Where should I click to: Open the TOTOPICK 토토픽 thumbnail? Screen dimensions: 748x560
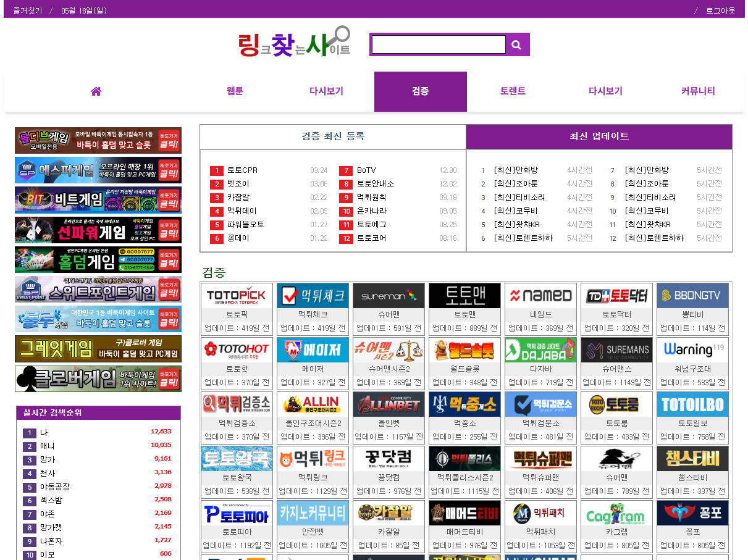point(237,296)
